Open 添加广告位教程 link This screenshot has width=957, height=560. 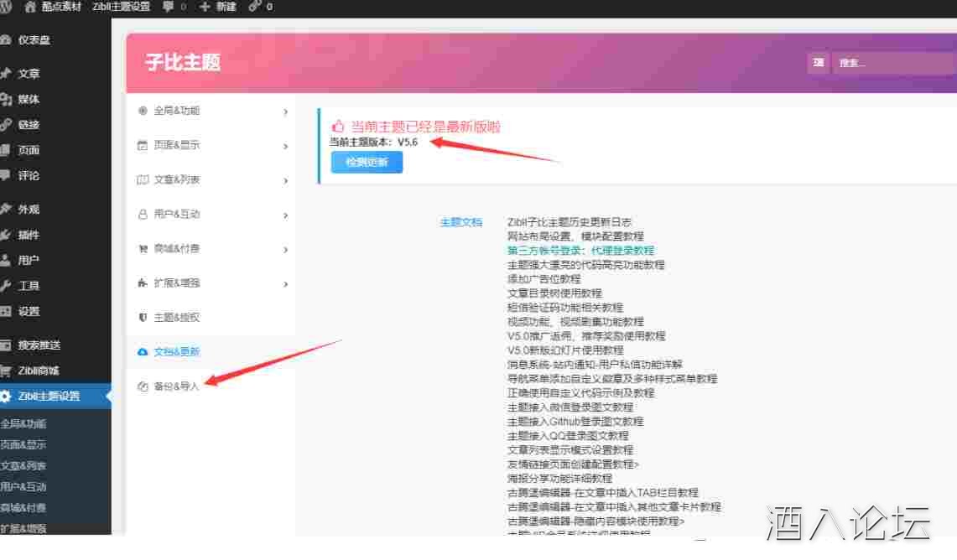[x=544, y=279]
